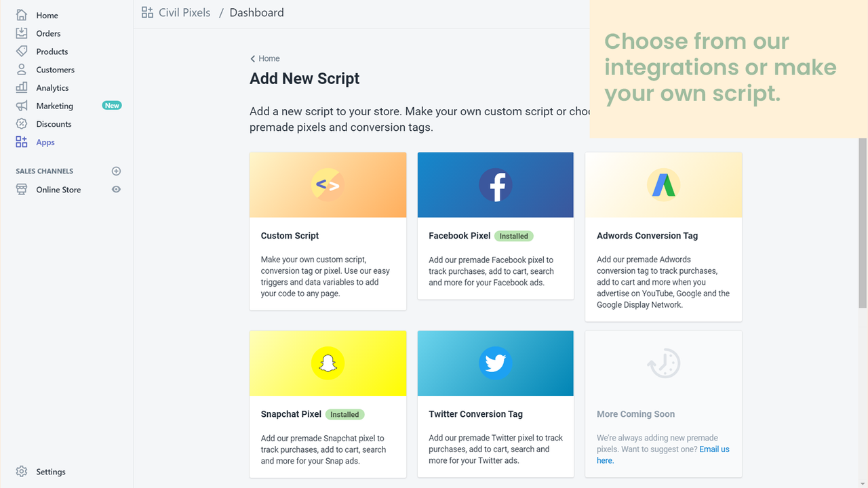868x488 pixels.
Task: Click Civil Pixels breadcrumb in header
Action: [x=184, y=13]
